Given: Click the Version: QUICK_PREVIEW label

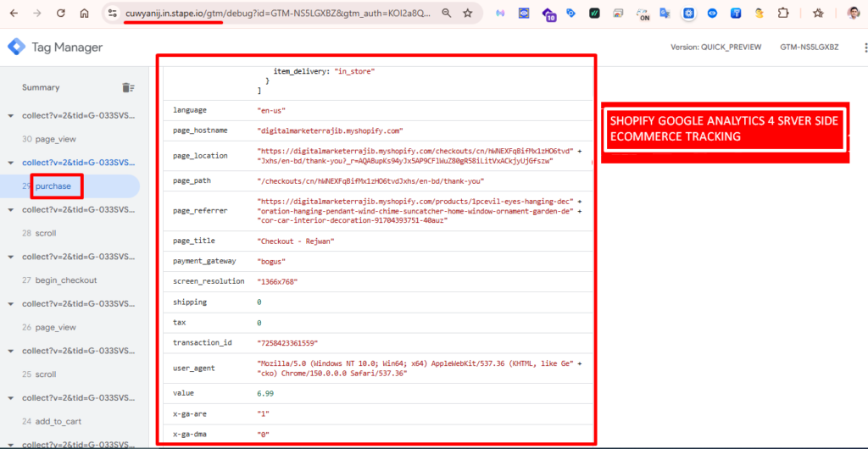Looking at the screenshot, I should [715, 47].
